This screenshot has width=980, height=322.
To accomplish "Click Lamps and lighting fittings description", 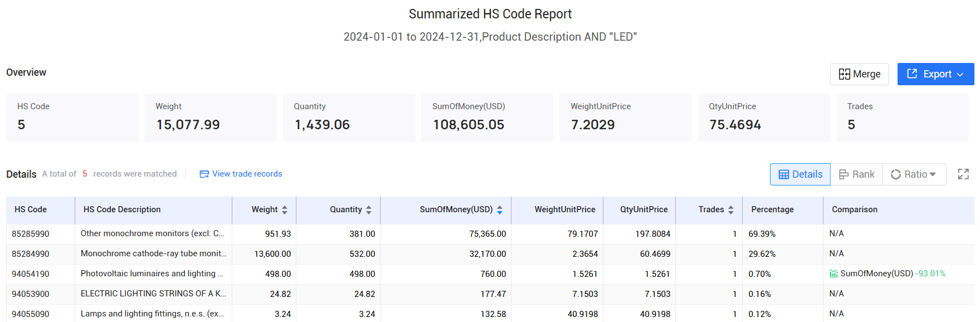I will pyautogui.click(x=153, y=314).
